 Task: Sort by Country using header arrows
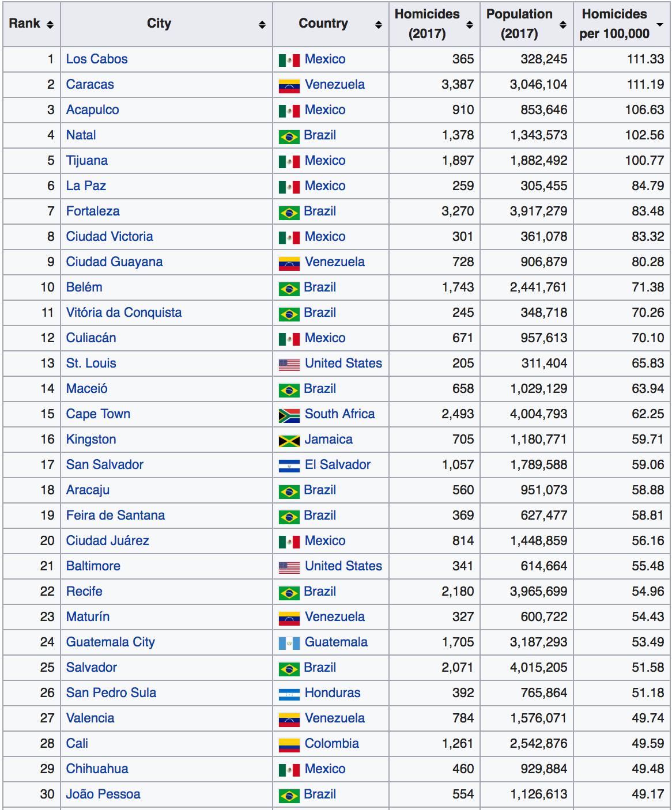click(379, 24)
